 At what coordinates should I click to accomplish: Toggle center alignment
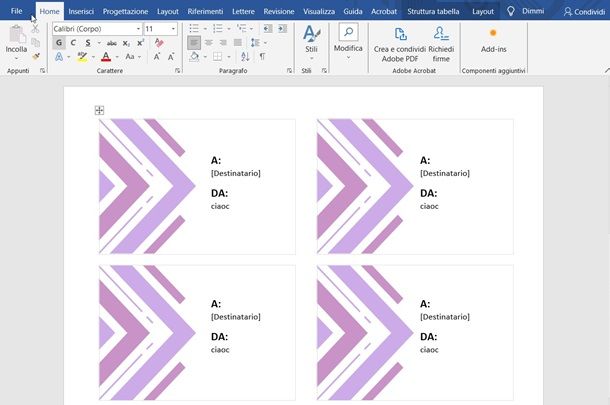click(x=209, y=43)
